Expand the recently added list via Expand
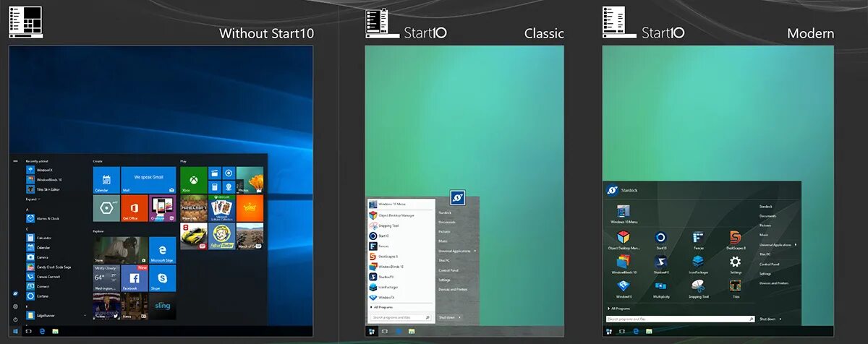 click(32, 198)
